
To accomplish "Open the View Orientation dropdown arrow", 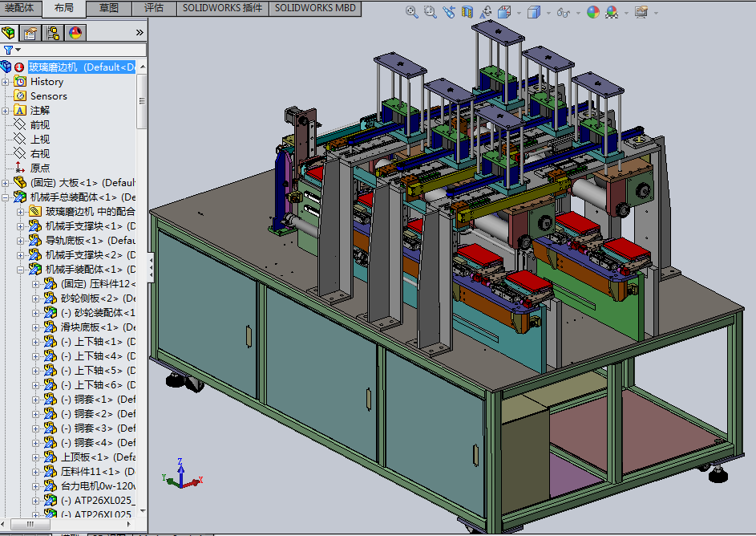I will click(519, 13).
